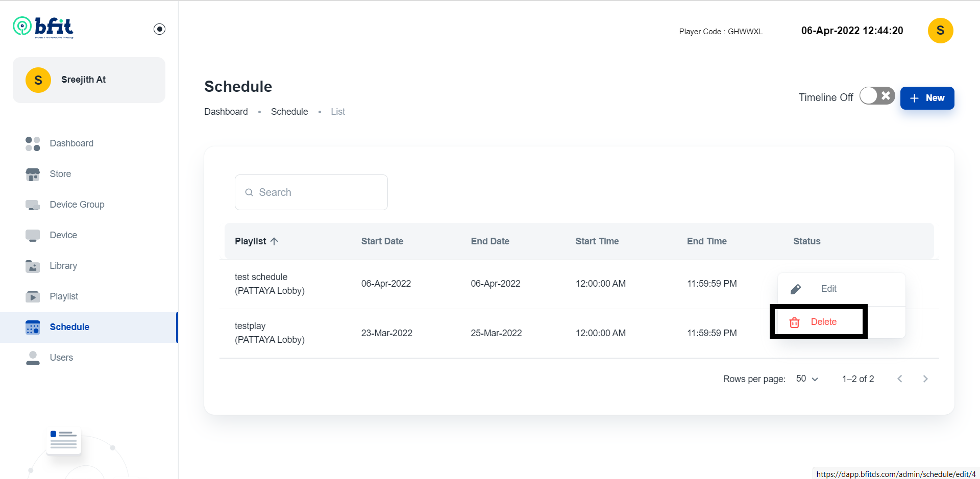Click the Playlist play icon
The image size is (980, 479).
pos(33,297)
